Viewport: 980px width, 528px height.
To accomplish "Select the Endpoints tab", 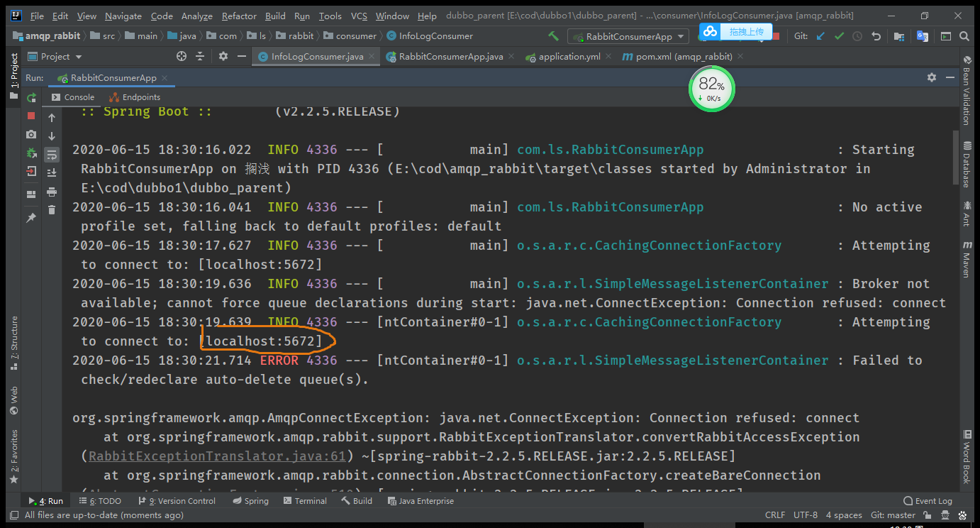I will [x=135, y=97].
